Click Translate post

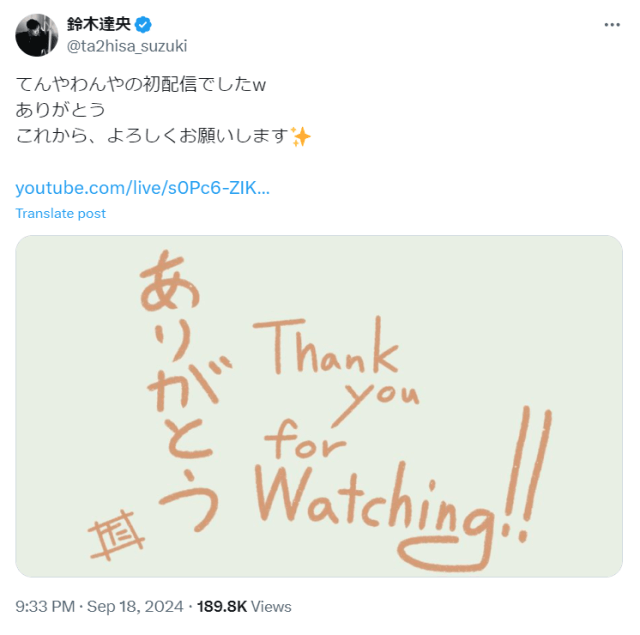pos(60,213)
